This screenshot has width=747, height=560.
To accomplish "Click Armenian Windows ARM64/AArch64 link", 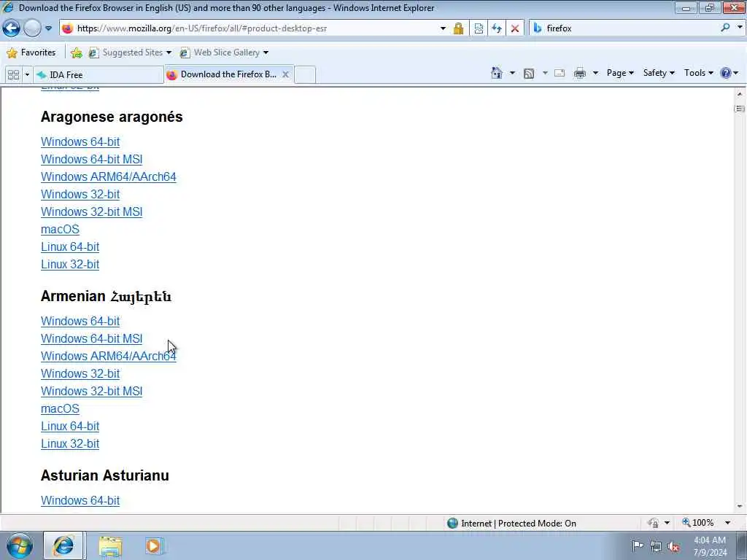I will tap(109, 356).
